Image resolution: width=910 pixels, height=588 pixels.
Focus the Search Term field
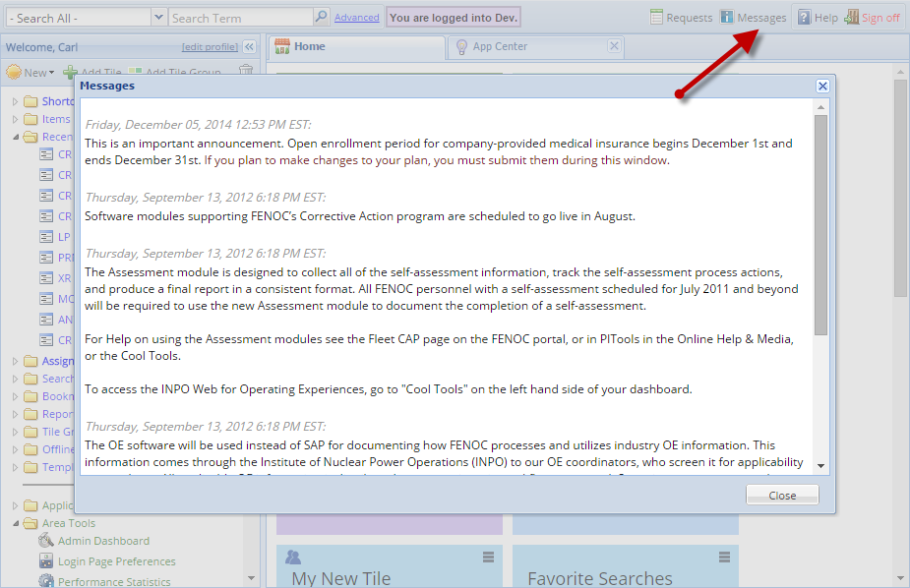241,18
